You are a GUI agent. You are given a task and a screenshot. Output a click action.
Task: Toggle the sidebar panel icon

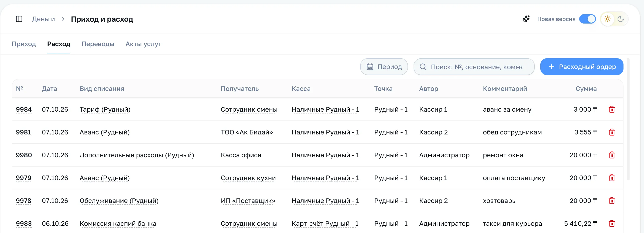click(x=19, y=19)
